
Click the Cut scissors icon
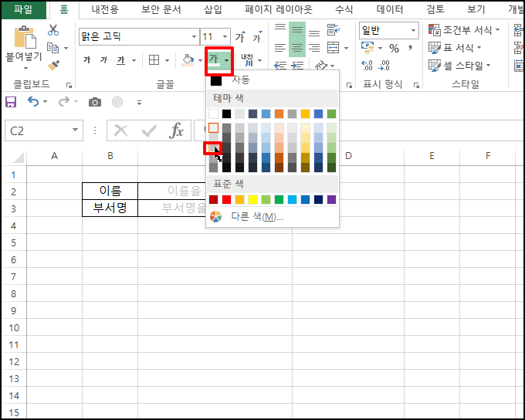(53, 30)
